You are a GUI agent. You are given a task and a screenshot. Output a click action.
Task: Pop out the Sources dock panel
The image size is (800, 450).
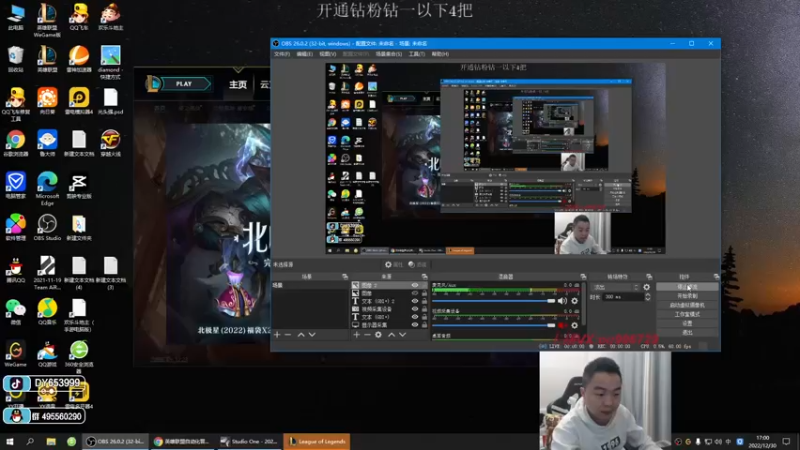[x=424, y=277]
